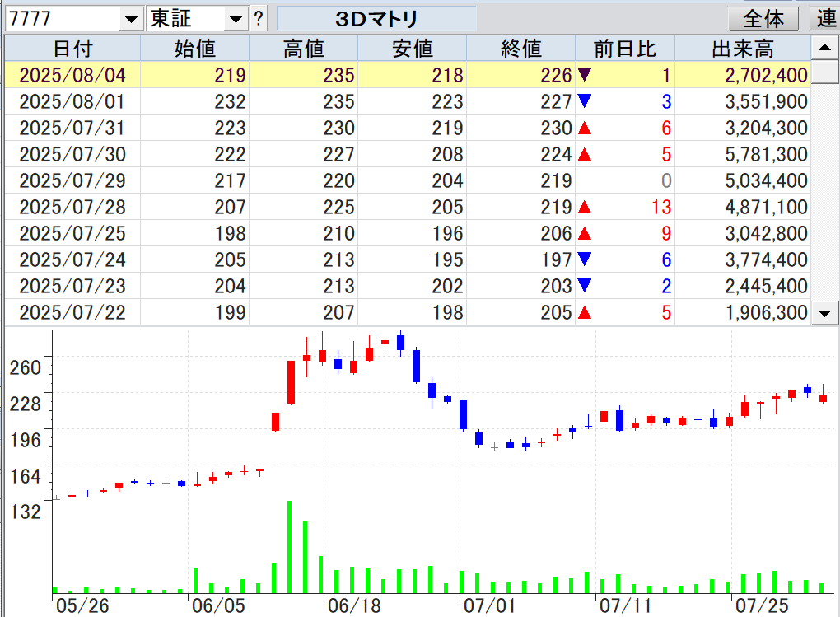Click the 安値 column header

[x=413, y=49]
